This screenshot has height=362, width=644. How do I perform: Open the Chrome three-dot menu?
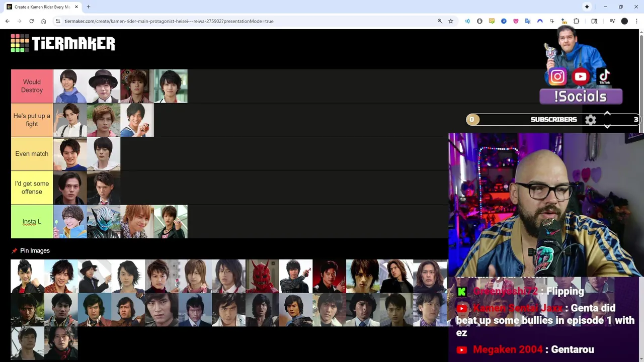point(636,21)
